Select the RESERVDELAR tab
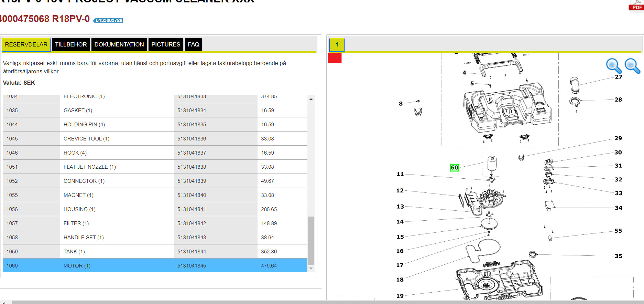Viewport: 644px width, 304px height. [26, 45]
